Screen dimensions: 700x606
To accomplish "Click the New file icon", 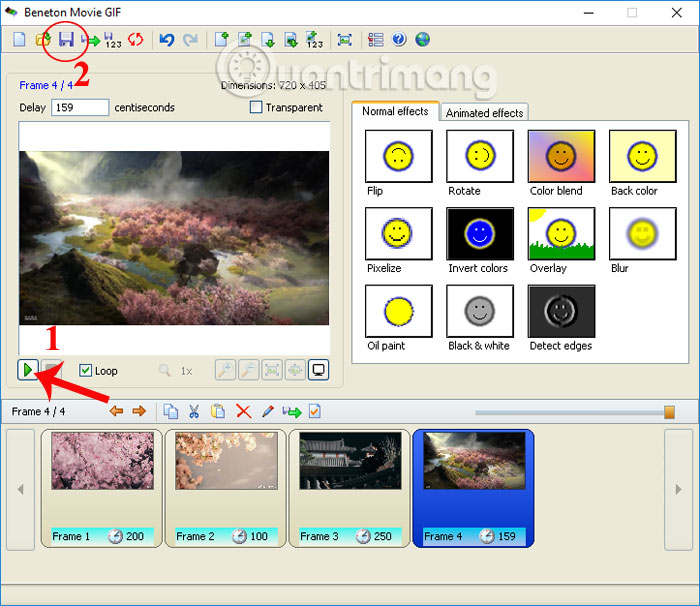I will (19, 40).
